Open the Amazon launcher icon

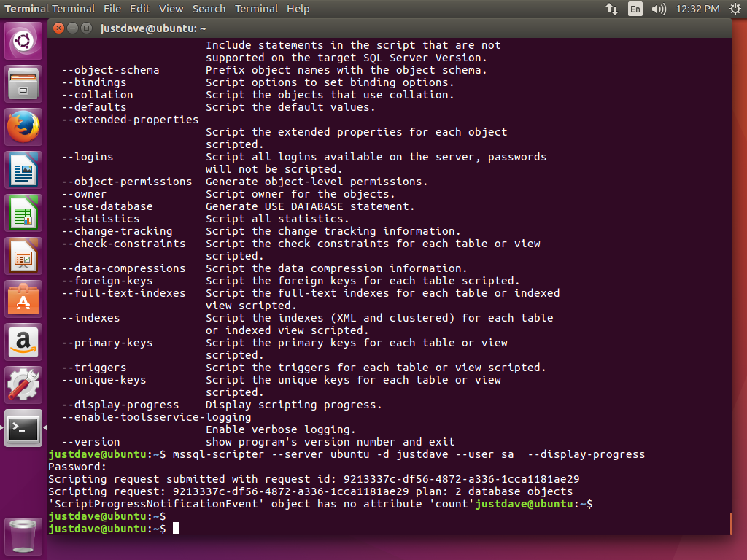click(24, 342)
